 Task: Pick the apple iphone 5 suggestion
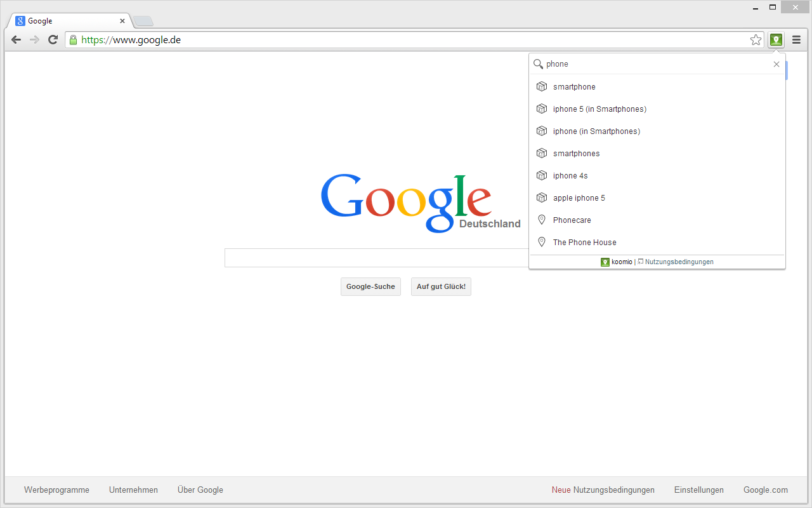[x=657, y=197]
